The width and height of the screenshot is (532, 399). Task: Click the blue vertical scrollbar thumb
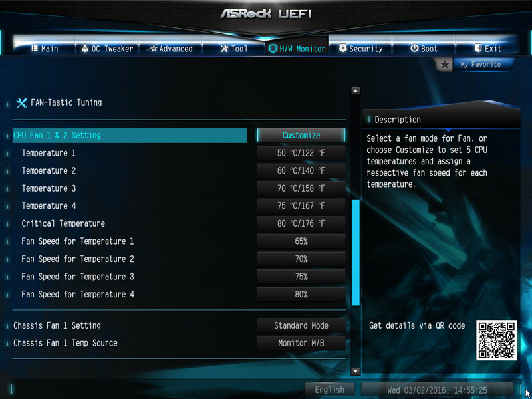(356, 253)
